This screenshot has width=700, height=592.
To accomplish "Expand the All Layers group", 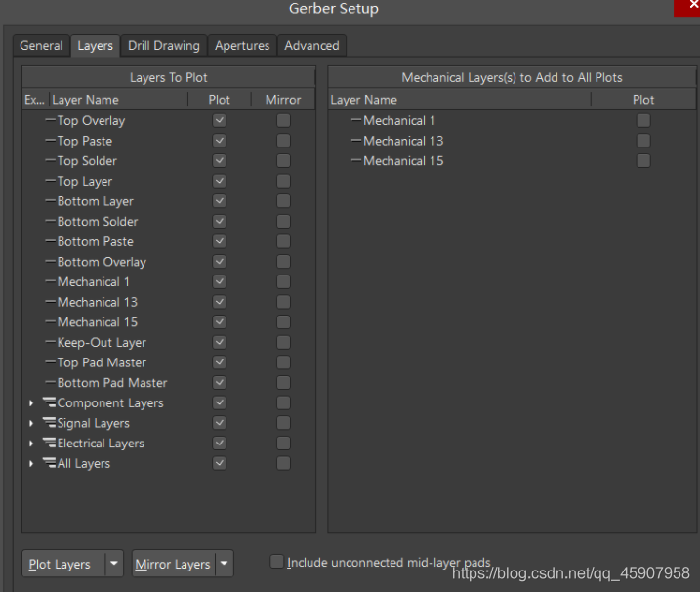I will pyautogui.click(x=31, y=463).
